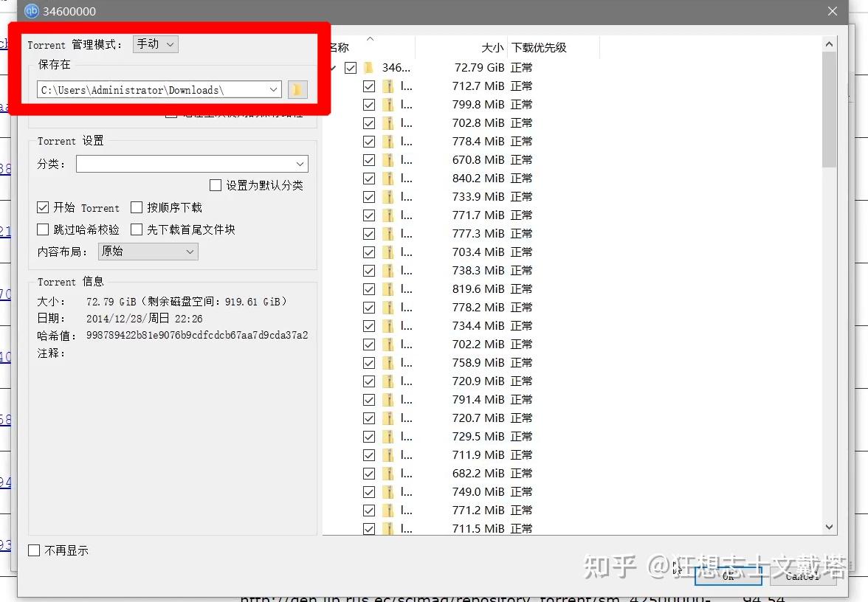Uncheck the 749.0 MiB file checkbox
The height and width of the screenshot is (602, 868).
click(x=369, y=492)
